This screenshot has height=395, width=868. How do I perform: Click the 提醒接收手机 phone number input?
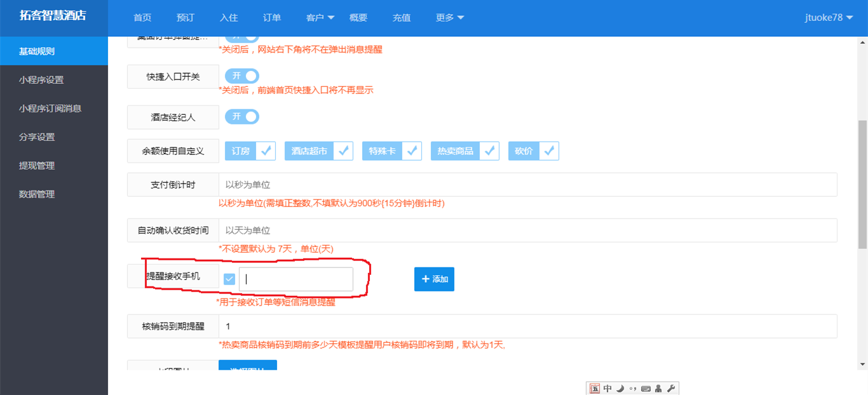tap(296, 279)
